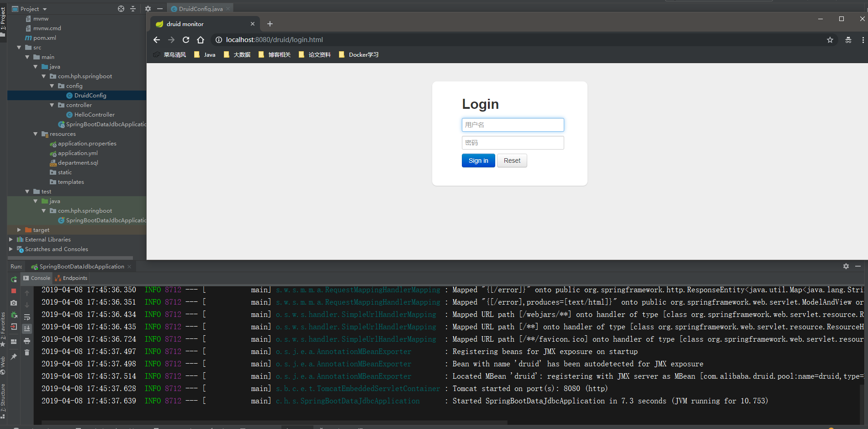Collapse the resources folder

click(36, 134)
